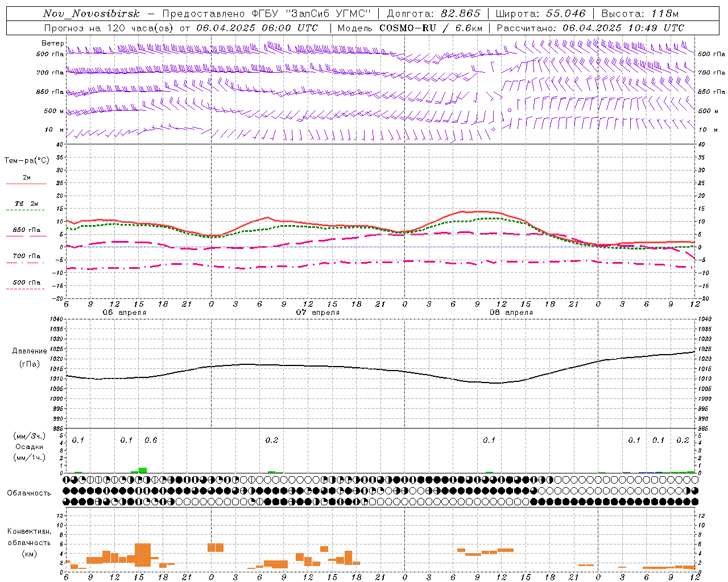Click the (мм/1ч.) precipitation unit label
The height and width of the screenshot is (582, 728).
30,458
